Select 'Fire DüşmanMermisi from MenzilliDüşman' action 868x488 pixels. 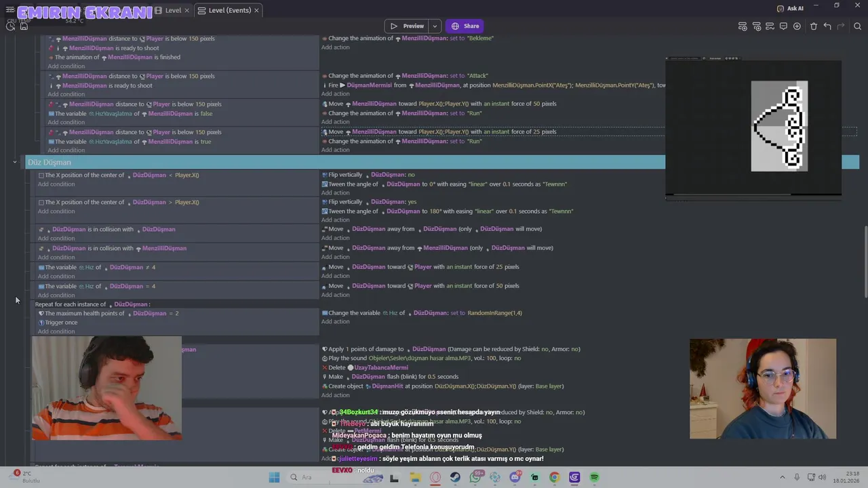(x=493, y=85)
